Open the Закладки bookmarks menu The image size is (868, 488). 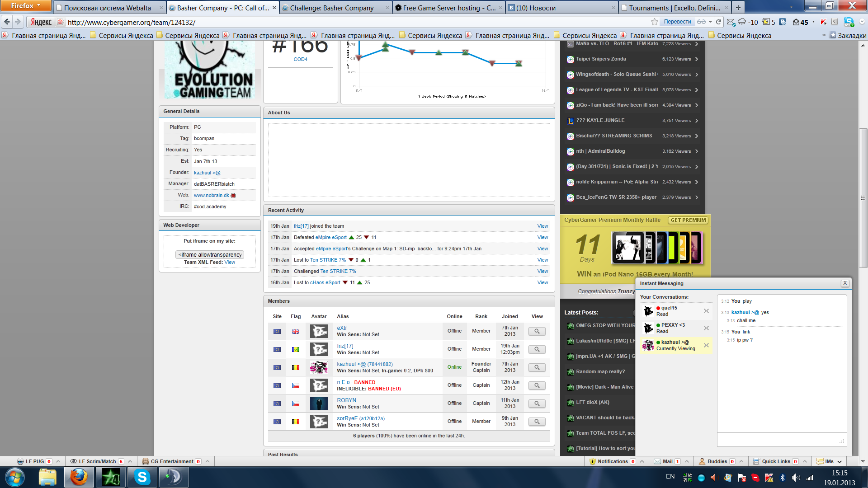[x=848, y=35]
